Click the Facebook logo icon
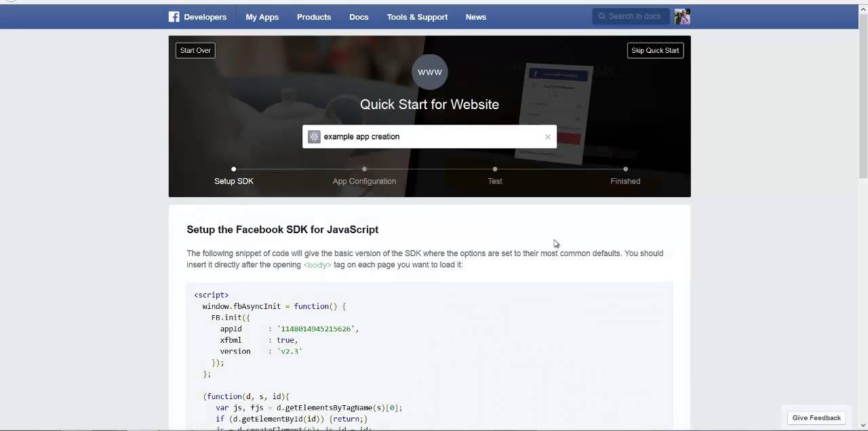This screenshot has height=431, width=868. pyautogui.click(x=174, y=17)
